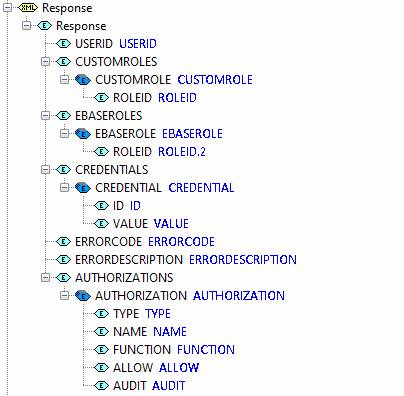Click the element icon next to USERID
This screenshot has width=404, height=396.
pyautogui.click(x=63, y=43)
